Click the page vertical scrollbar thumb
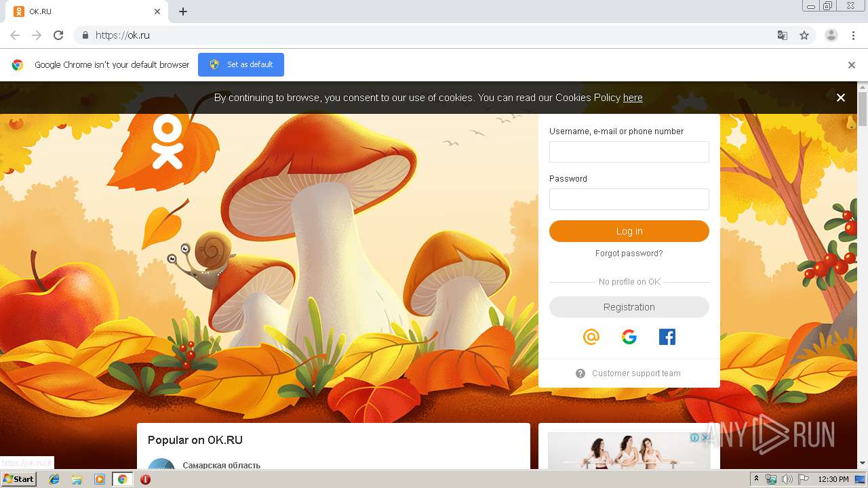Screen dimensions: 868x488 coord(863,108)
